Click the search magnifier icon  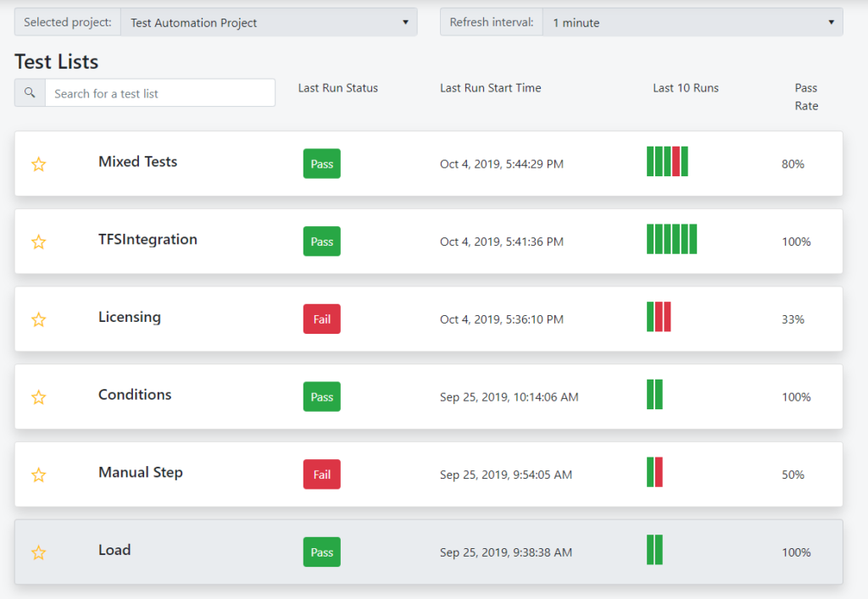coord(29,92)
